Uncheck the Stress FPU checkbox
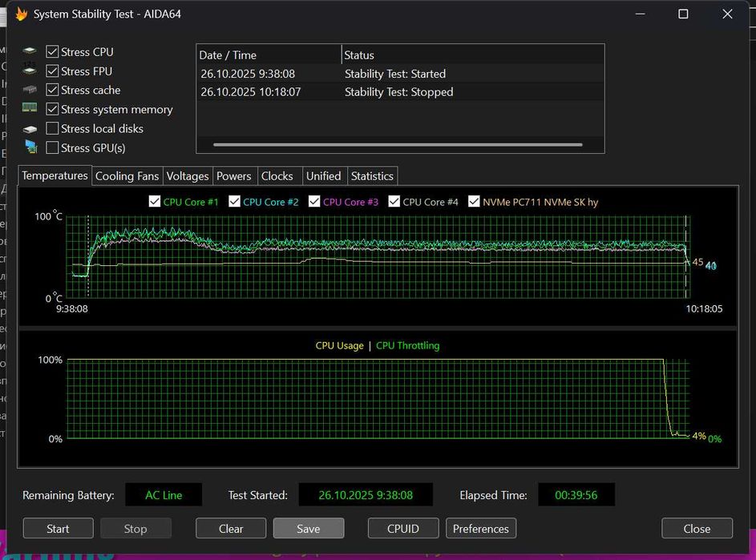 pyautogui.click(x=52, y=71)
